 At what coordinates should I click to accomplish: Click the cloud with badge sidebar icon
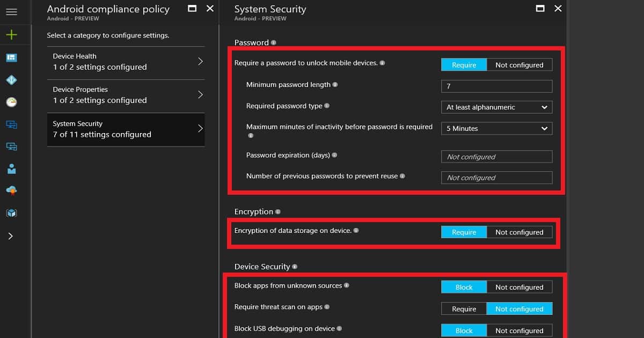[x=11, y=190]
